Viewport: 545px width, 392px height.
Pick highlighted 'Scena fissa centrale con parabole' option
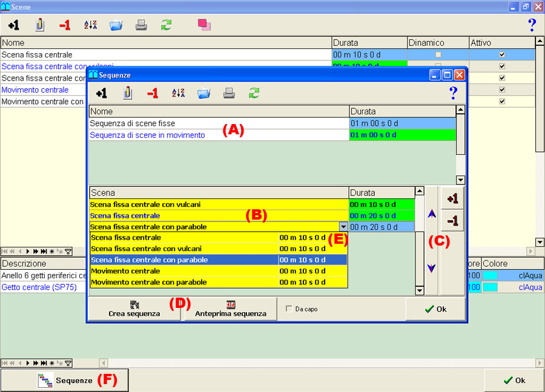(x=219, y=260)
